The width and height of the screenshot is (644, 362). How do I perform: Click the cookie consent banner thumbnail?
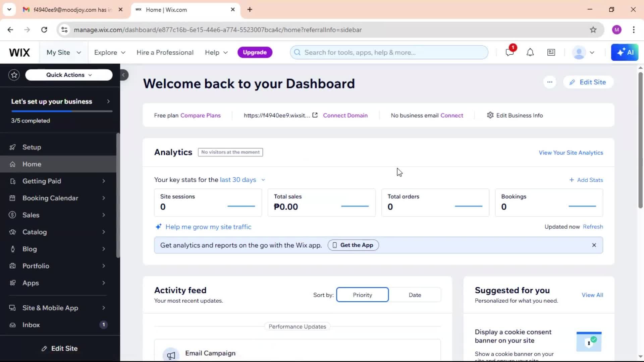[589, 341]
